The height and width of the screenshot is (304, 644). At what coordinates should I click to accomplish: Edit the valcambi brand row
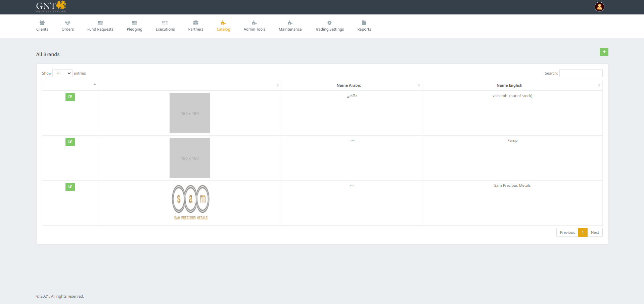(70, 97)
